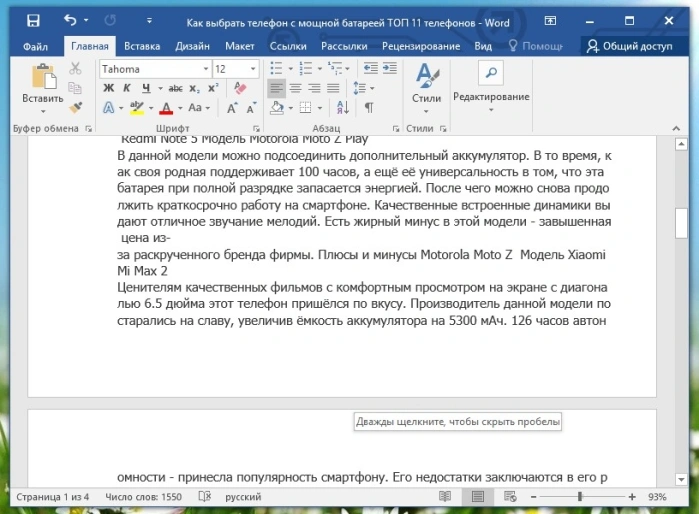Open the Рецензирование tab
The width and height of the screenshot is (699, 514).
point(421,46)
